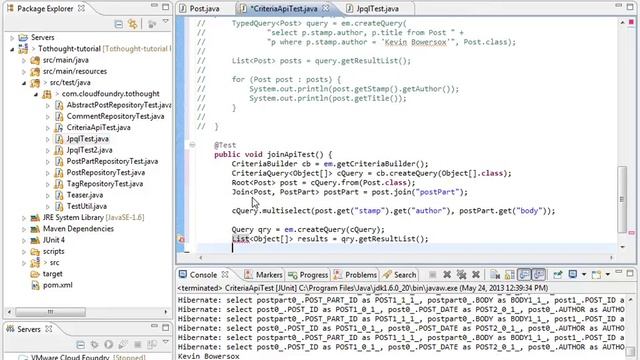Collapse the Tothought-tutorial project node

coord(12,49)
